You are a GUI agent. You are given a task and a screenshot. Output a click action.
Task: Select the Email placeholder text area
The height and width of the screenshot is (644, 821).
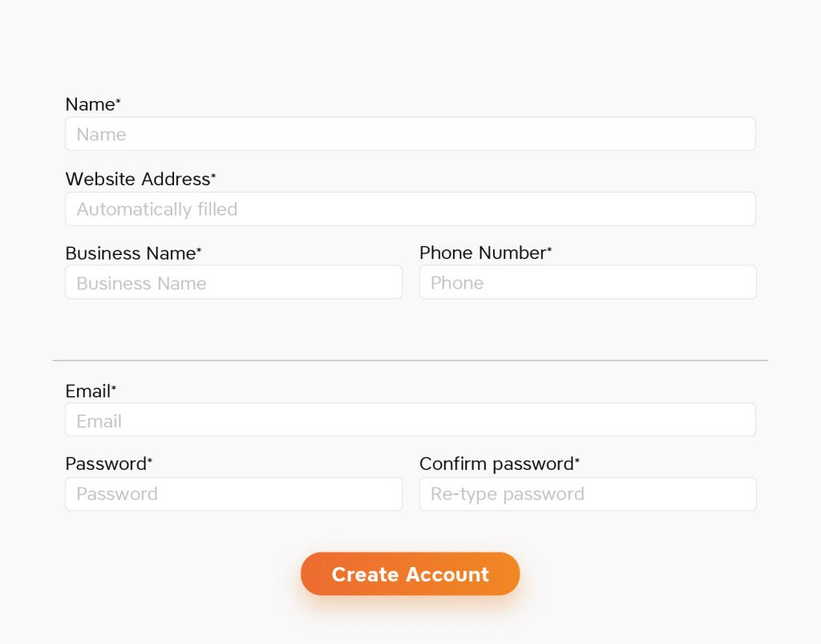[x=98, y=420]
